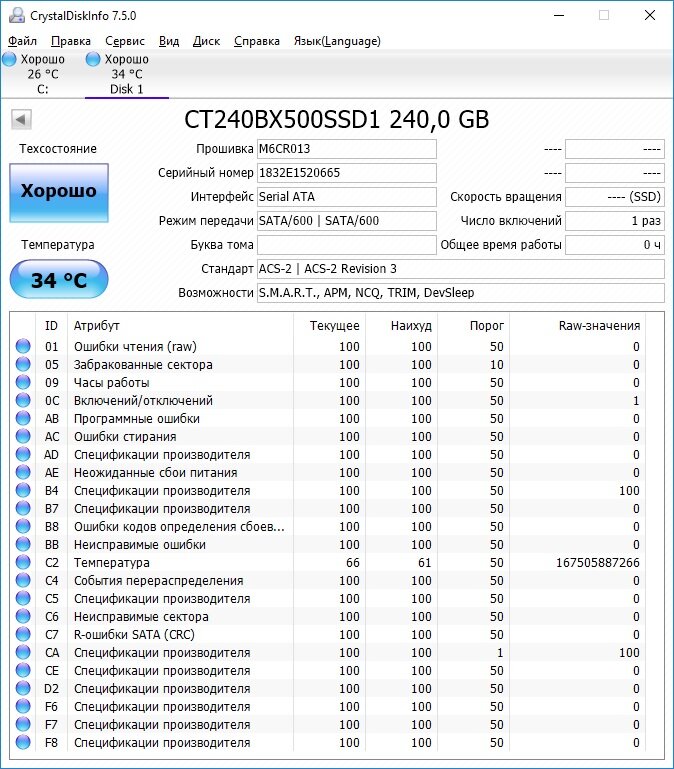Click the Прошивка field M6CR013
This screenshot has width=674, height=769.
coord(347,149)
